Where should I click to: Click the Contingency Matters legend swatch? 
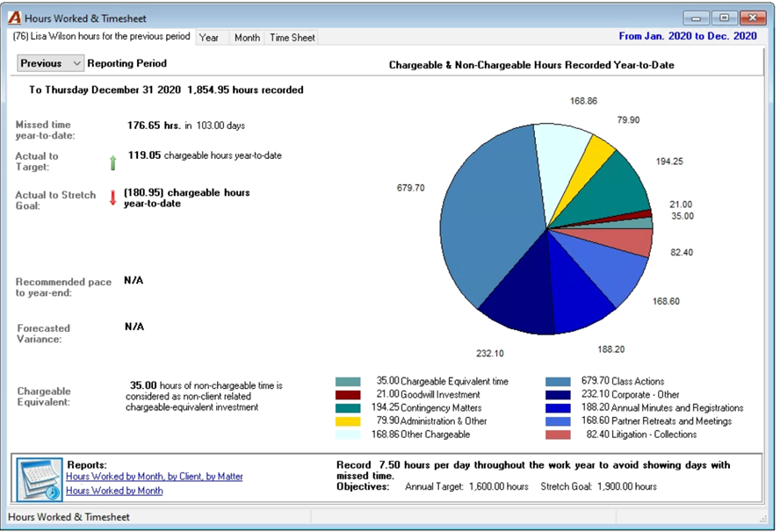coord(348,408)
